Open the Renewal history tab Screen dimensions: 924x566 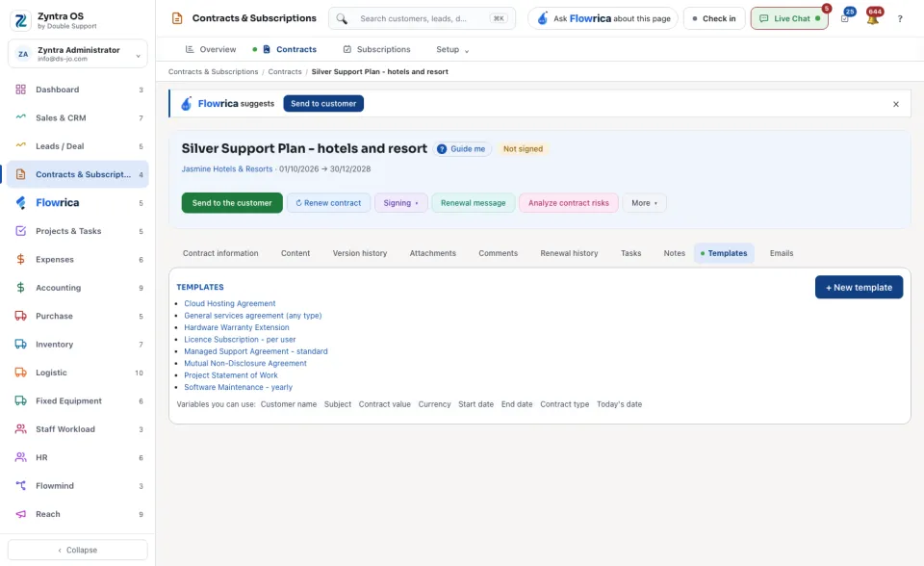click(569, 253)
